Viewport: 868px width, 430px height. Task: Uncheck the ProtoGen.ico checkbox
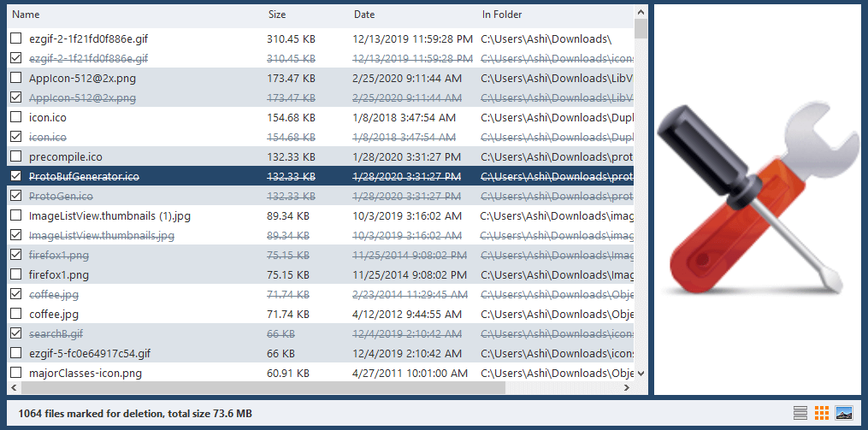[x=16, y=196]
